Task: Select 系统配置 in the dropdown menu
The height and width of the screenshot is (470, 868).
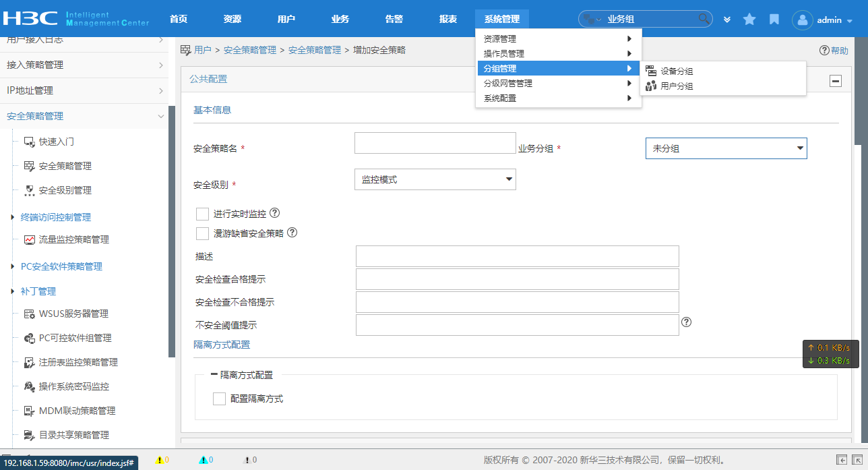Action: (500, 98)
